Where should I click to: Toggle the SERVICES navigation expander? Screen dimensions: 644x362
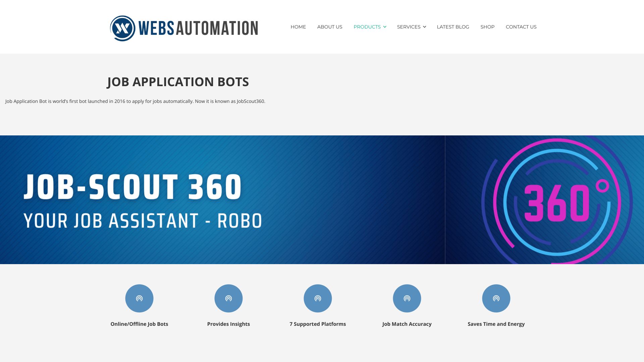(x=424, y=26)
